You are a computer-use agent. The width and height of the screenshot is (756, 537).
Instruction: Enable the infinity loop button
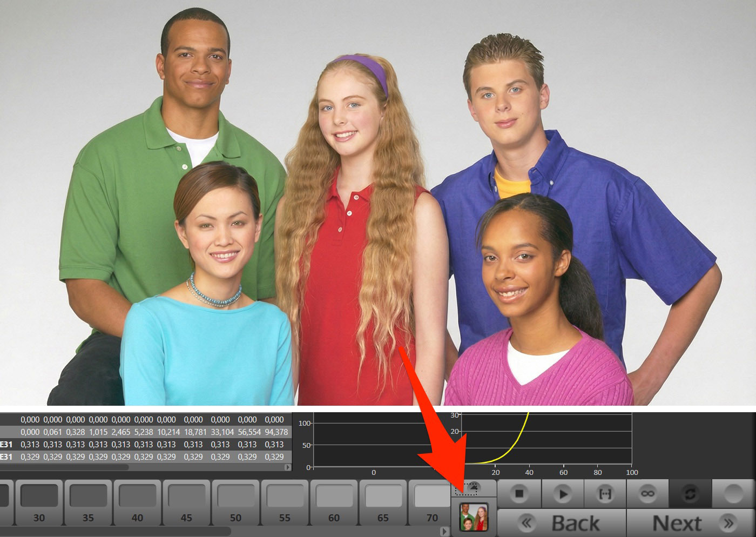[x=647, y=493]
